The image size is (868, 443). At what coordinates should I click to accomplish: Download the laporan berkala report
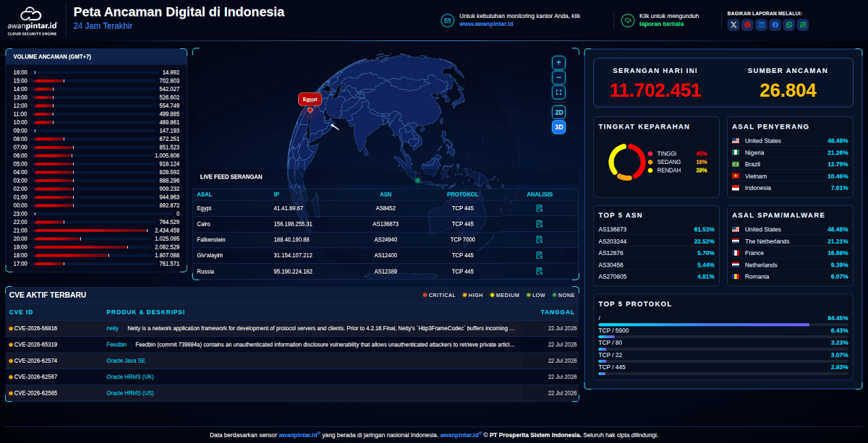[x=661, y=24]
